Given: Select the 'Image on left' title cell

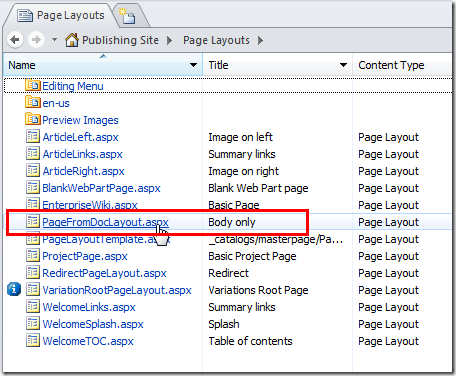Looking at the screenshot, I should 240,137.
